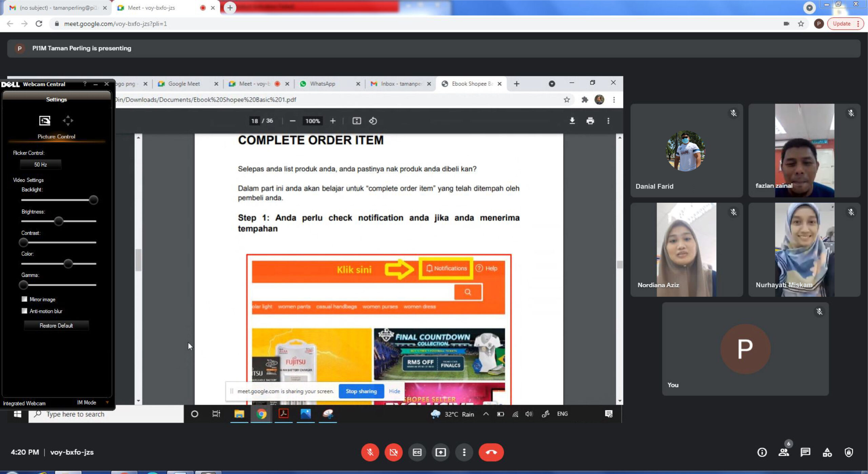Show everyone participants list
Screen dimensions: 868x474
(x=784, y=452)
